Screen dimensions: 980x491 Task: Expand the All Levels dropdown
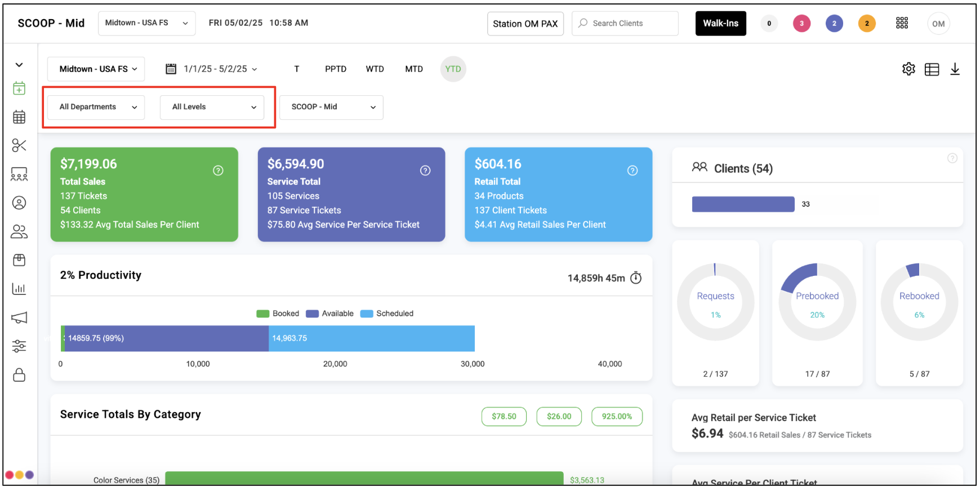coord(212,107)
